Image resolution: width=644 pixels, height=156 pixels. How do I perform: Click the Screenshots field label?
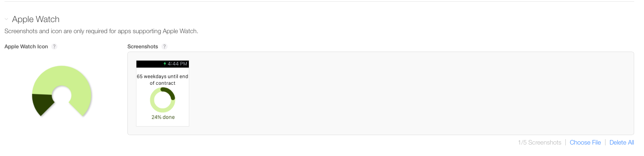[143, 47]
